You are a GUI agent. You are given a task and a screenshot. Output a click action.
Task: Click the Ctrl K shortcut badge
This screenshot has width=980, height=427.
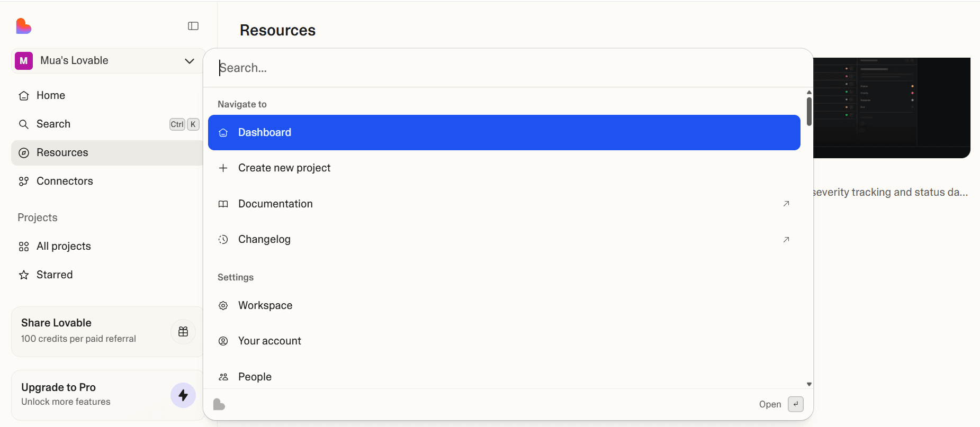coord(184,124)
